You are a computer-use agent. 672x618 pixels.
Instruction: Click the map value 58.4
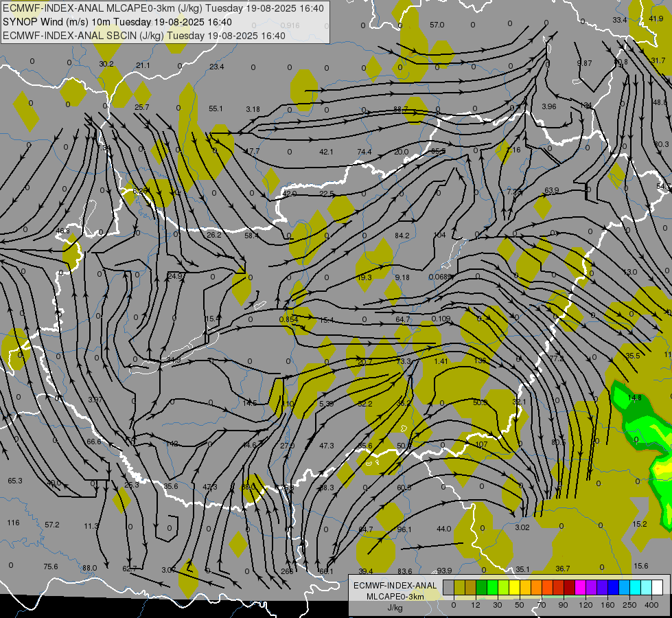click(252, 236)
